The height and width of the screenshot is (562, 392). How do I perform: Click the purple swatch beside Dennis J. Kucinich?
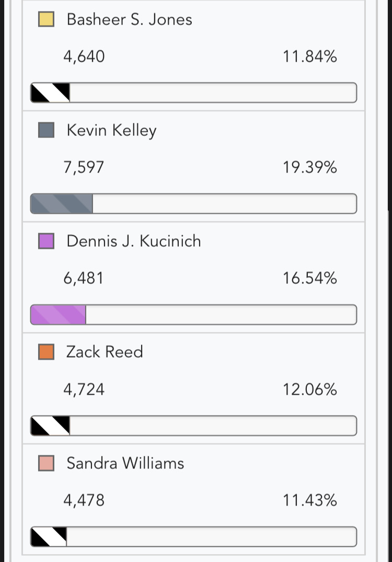click(x=46, y=241)
